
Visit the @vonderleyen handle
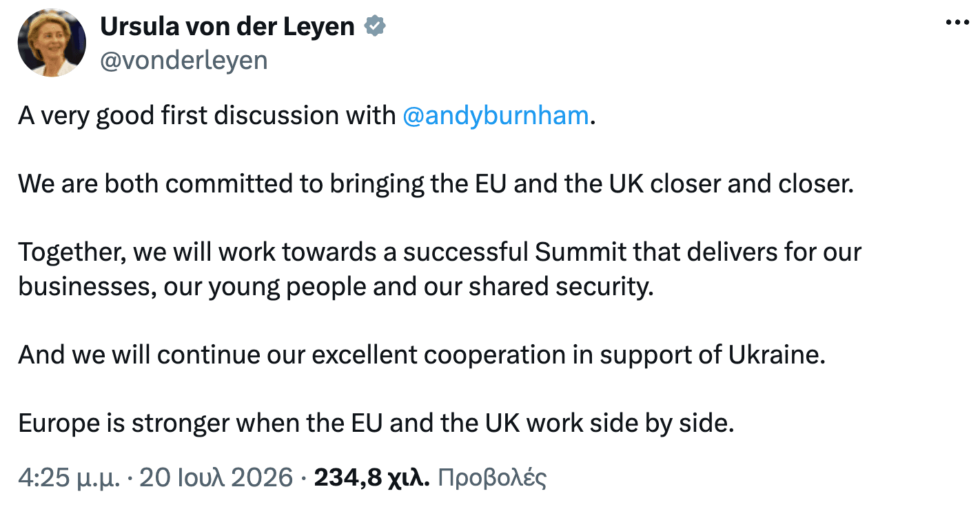pos(183,61)
